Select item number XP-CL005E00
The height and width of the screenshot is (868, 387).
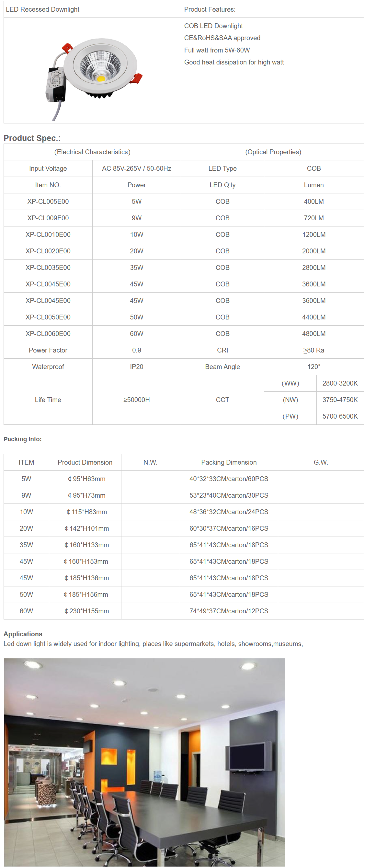coord(48,202)
